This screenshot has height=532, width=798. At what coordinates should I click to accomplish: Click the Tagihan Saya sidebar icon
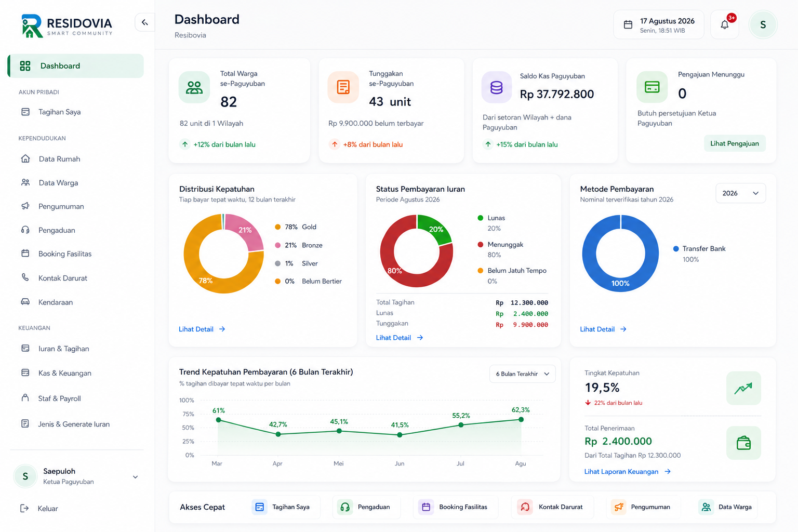pyautogui.click(x=25, y=112)
